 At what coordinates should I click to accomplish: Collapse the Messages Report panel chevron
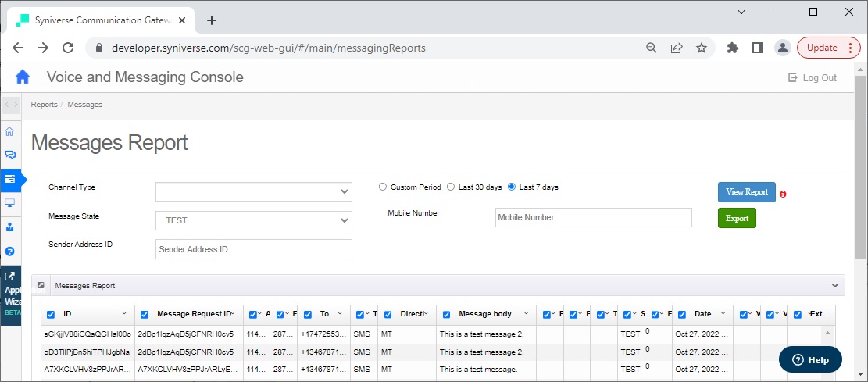[x=834, y=286]
